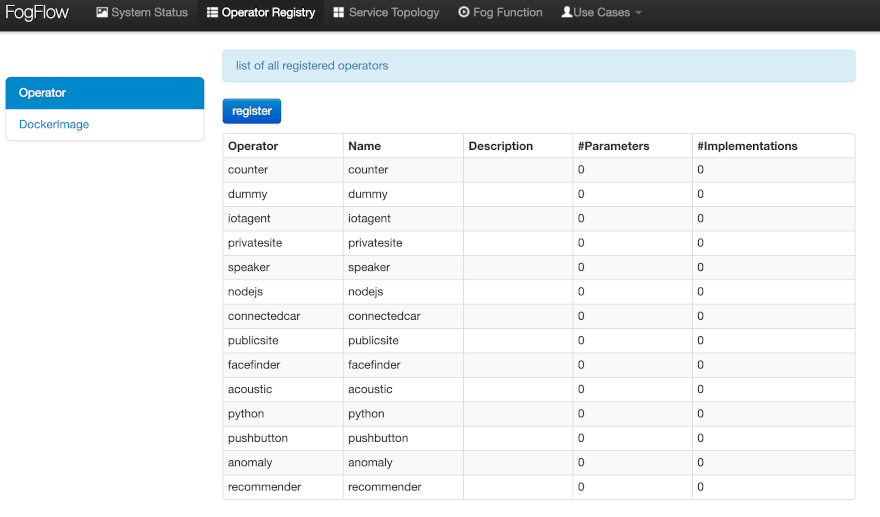Click the Operator Registry list icon

[x=212, y=12]
